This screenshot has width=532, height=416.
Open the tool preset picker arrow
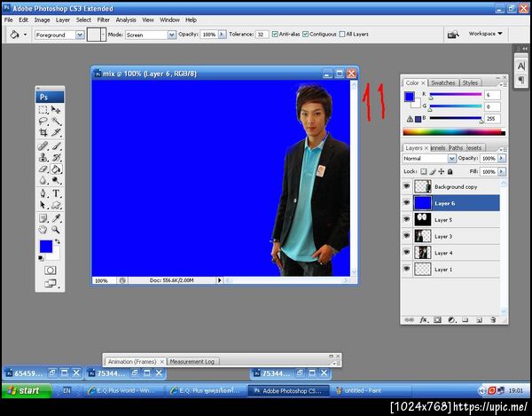pos(25,35)
